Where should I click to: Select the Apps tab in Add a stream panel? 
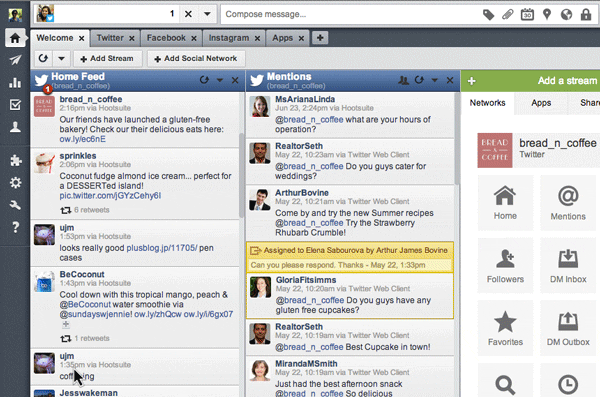541,103
